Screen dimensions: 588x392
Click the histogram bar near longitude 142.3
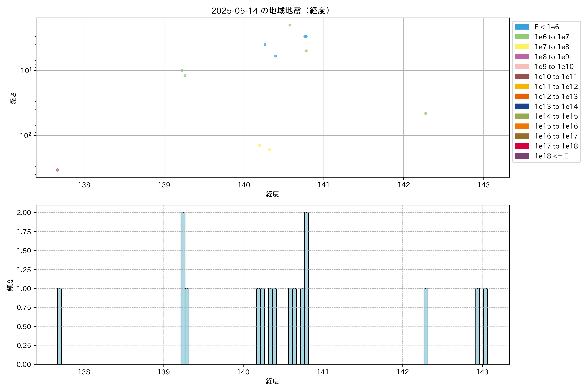(x=426, y=326)
